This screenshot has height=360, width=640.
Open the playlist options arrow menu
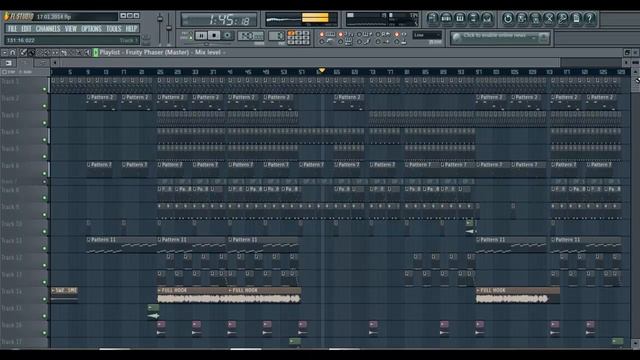4,52
